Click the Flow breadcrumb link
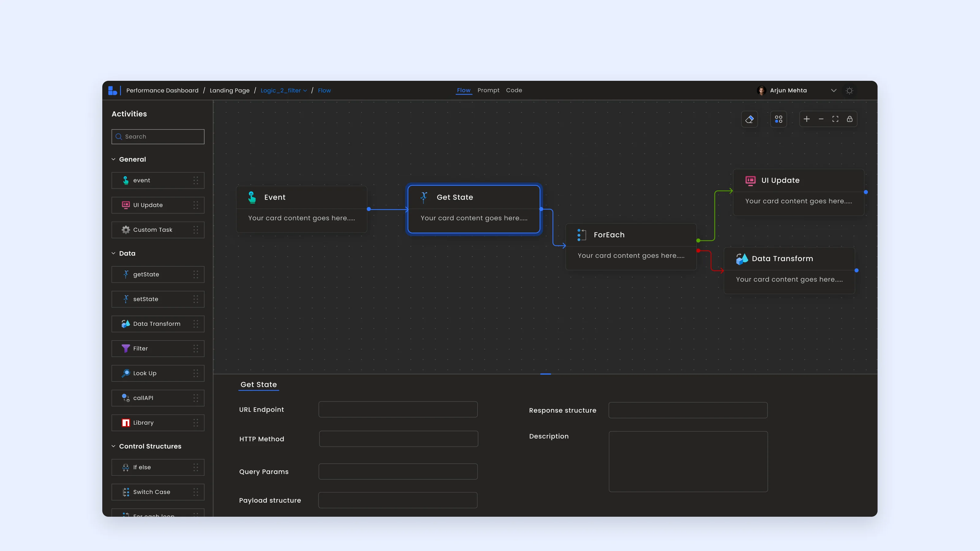This screenshot has height=551, width=980. (324, 91)
